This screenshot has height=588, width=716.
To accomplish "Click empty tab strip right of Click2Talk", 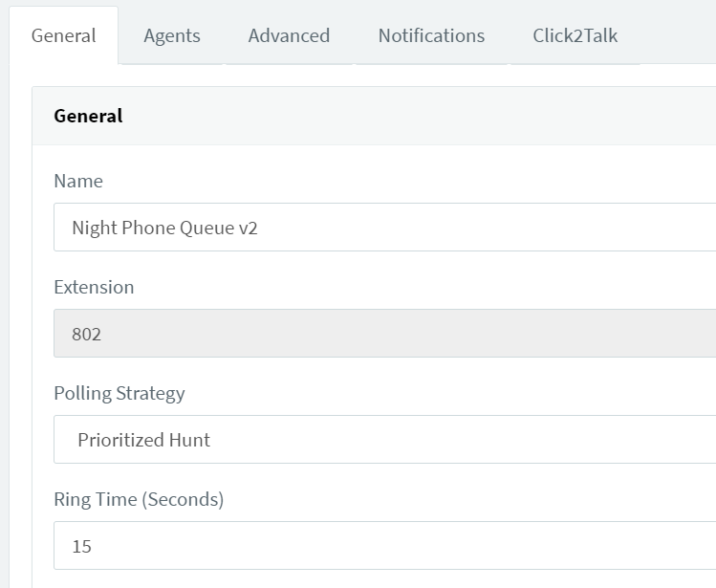I will [677, 36].
